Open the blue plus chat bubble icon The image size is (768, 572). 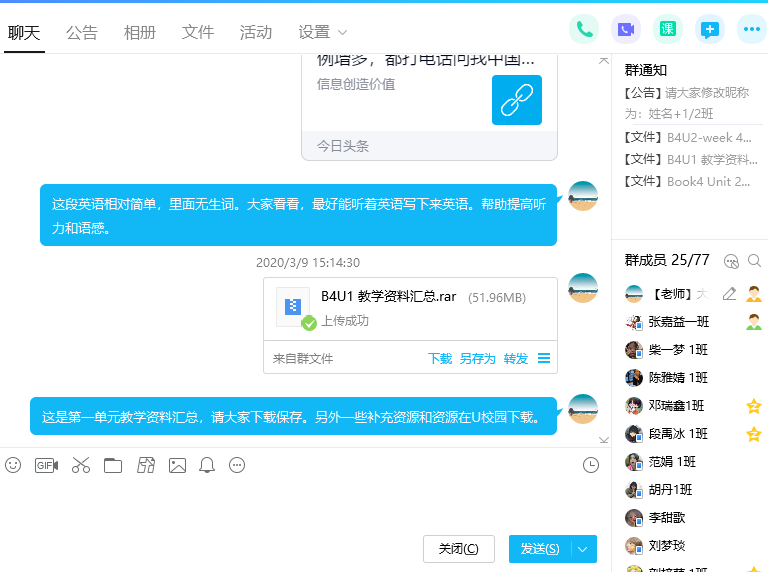[710, 29]
